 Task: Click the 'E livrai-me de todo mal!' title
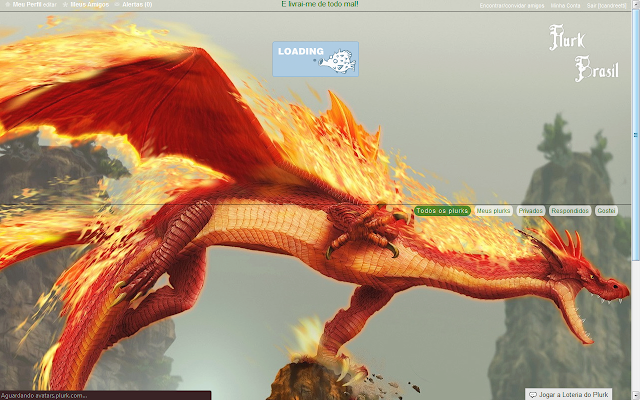point(320,4)
